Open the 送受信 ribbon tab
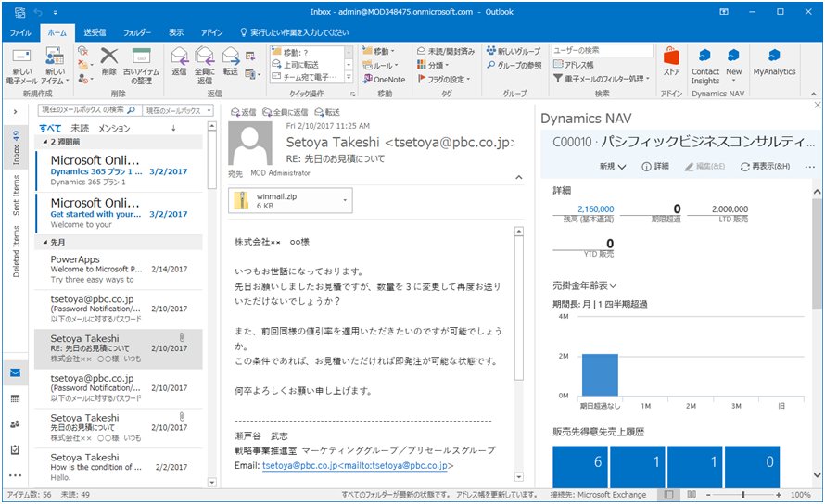825x504 pixels. coord(95,32)
